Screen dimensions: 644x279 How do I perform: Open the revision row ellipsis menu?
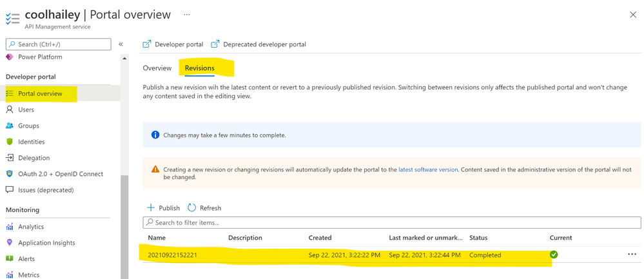coord(632,255)
